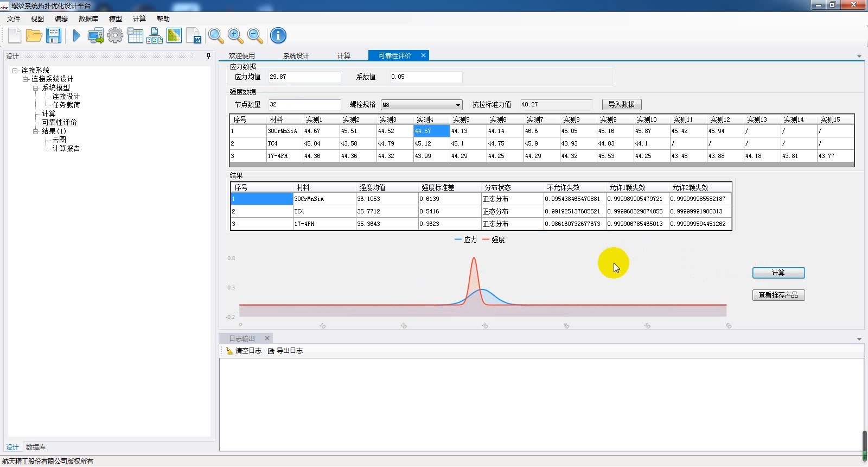
Task: Select 可靠性评价 in the tree
Action: click(x=60, y=123)
